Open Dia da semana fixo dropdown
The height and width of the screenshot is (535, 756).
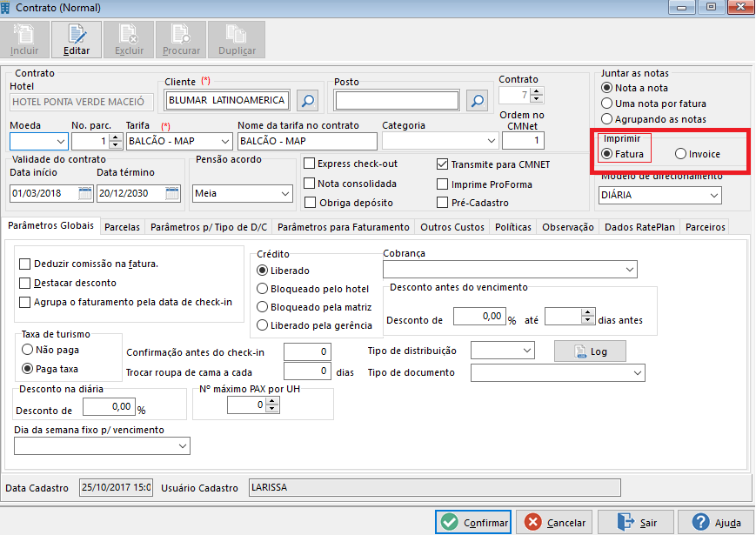183,445
